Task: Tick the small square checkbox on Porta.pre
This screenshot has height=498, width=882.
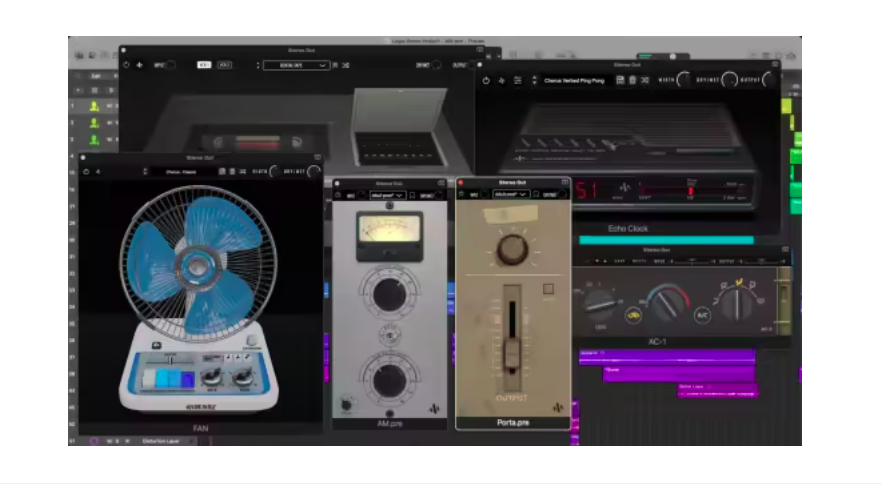Action: 548,289
